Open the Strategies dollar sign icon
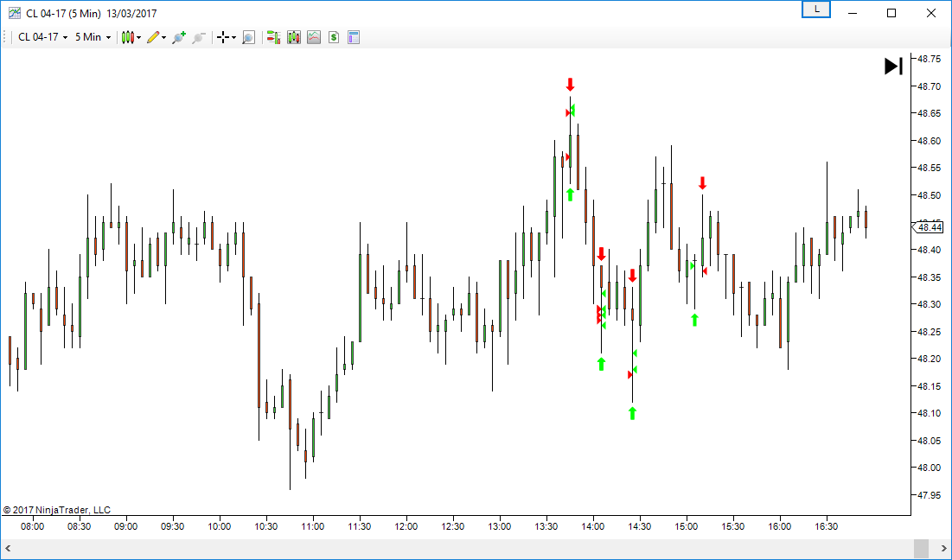The width and height of the screenshot is (952, 560). pyautogui.click(x=333, y=37)
